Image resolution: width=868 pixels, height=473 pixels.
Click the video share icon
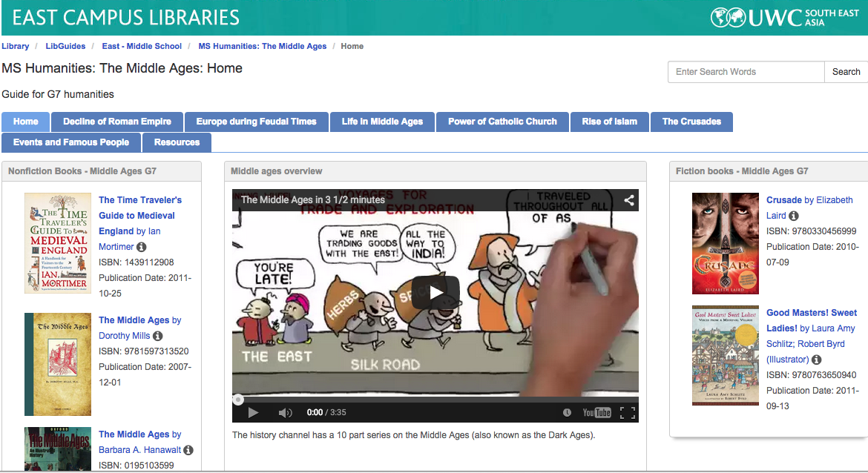tap(629, 200)
